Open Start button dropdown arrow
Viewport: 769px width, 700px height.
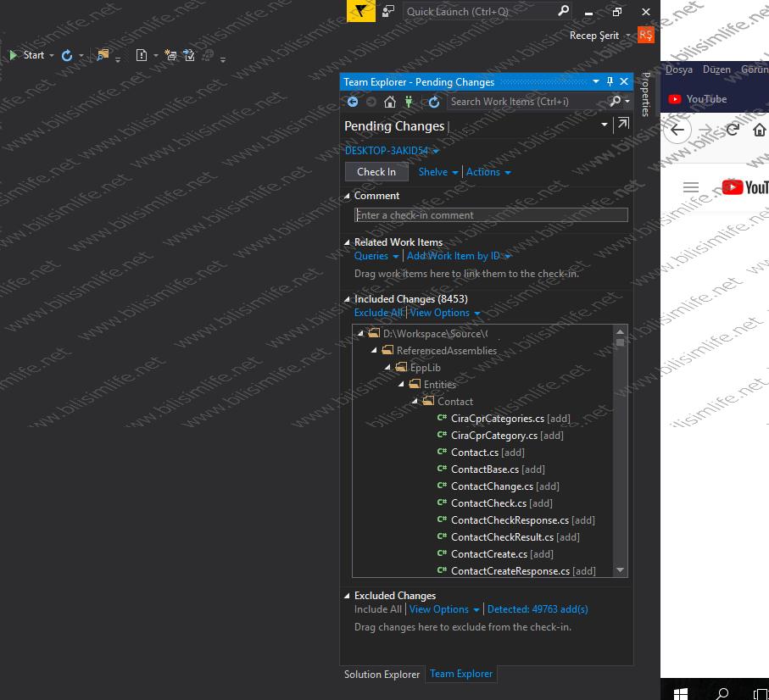click(52, 55)
